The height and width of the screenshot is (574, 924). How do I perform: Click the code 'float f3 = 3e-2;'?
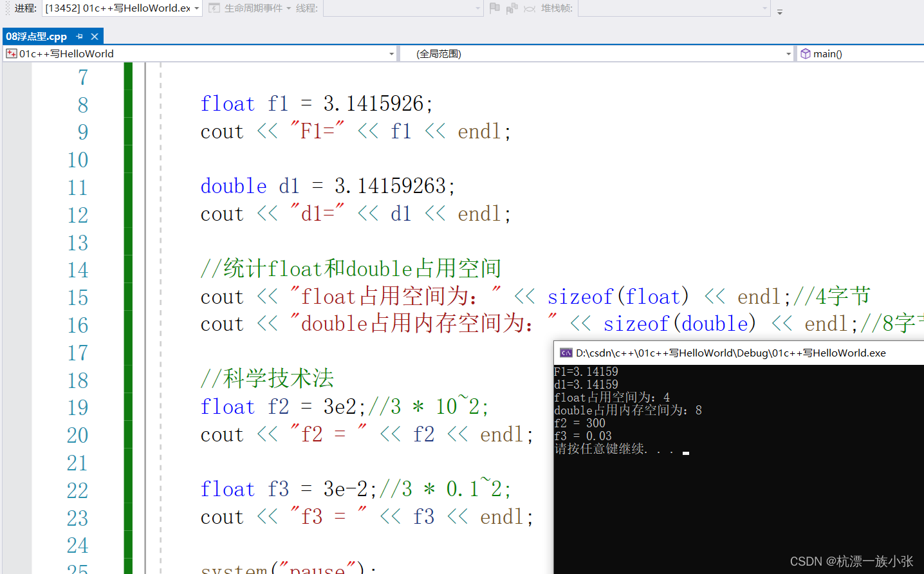pos(289,489)
